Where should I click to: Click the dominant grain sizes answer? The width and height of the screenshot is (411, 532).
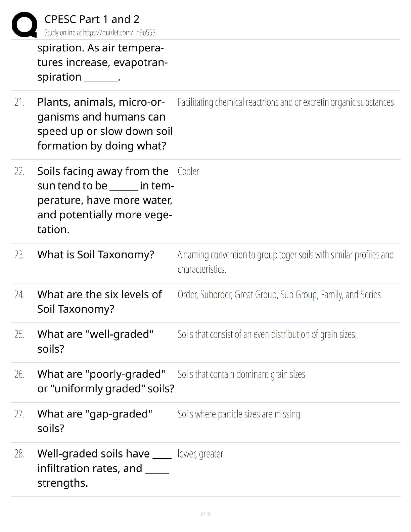pos(241,374)
